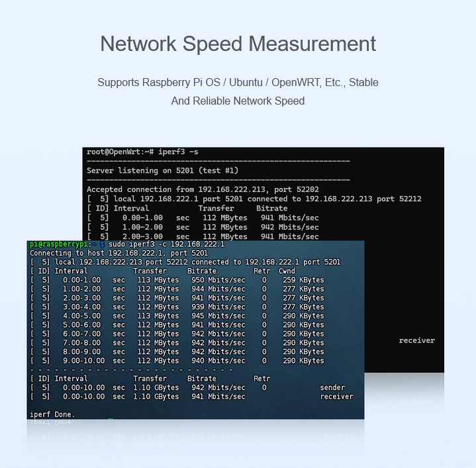Click the 'Supports Raspberry Pi OS / Ubuntu / OpenWRT' line

238,82
